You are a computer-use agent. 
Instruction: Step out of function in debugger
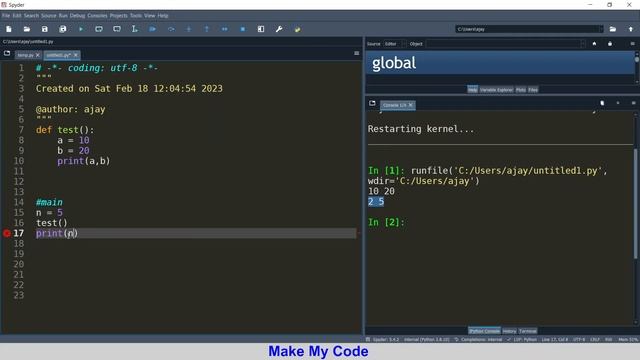pos(207,29)
